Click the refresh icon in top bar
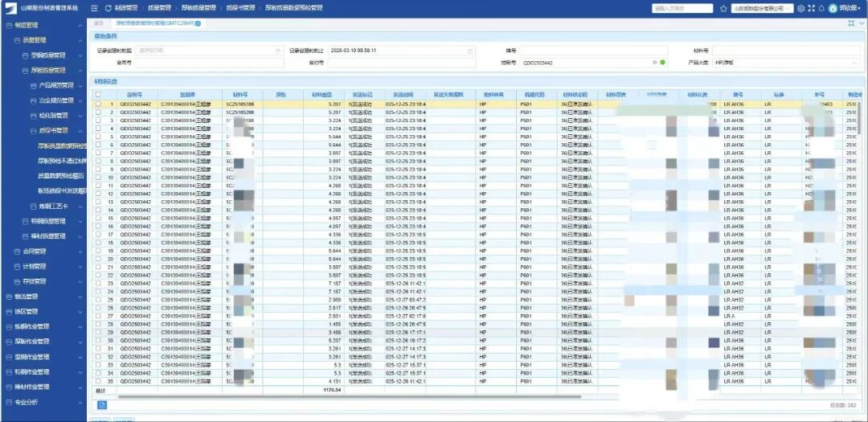 pyautogui.click(x=108, y=7)
